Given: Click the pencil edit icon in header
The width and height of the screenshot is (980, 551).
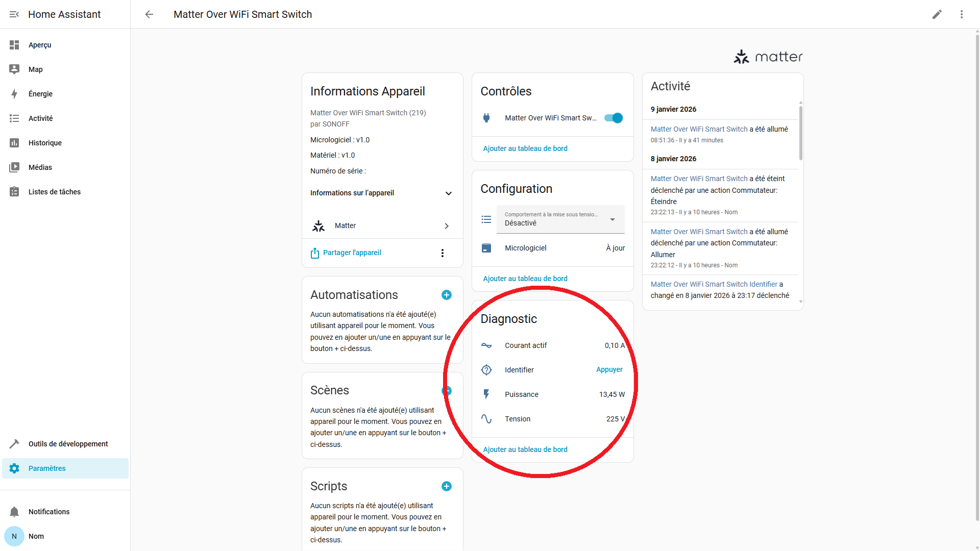Looking at the screenshot, I should [x=937, y=14].
